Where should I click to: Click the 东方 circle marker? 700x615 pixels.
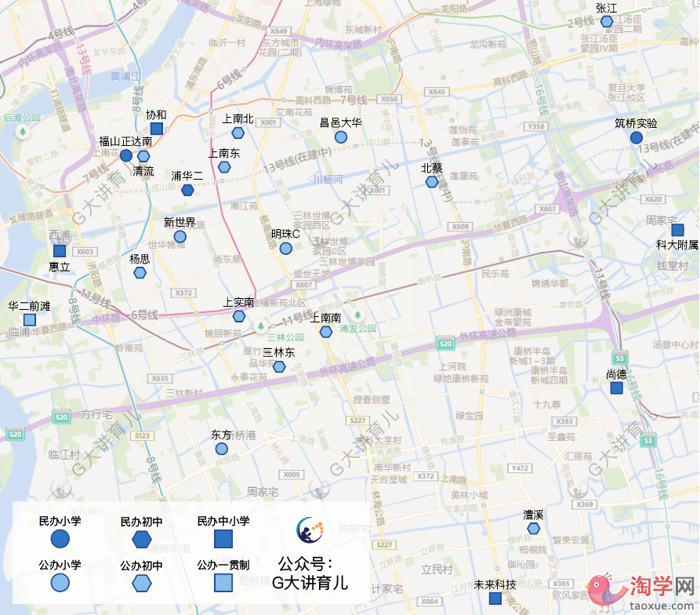(x=221, y=449)
